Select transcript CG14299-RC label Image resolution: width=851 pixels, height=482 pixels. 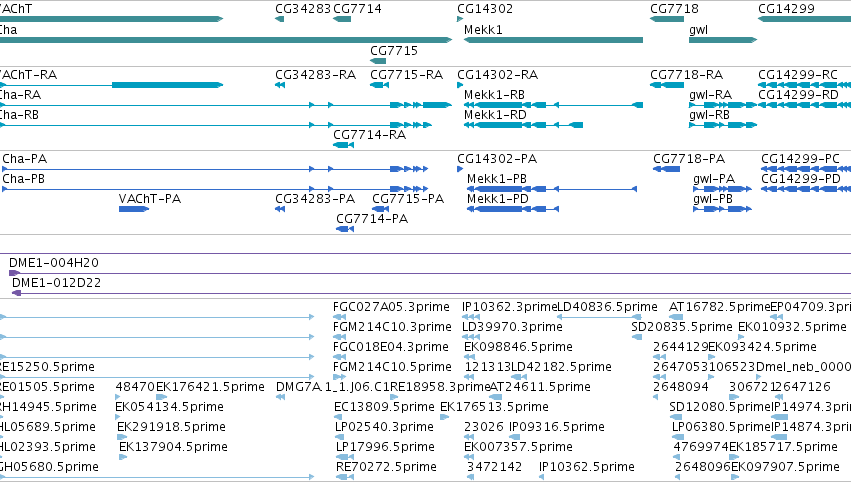tap(798, 75)
